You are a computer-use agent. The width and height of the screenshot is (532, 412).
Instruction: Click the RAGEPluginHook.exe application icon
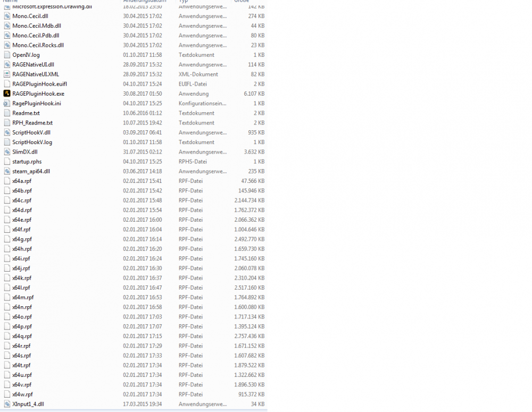click(x=7, y=93)
